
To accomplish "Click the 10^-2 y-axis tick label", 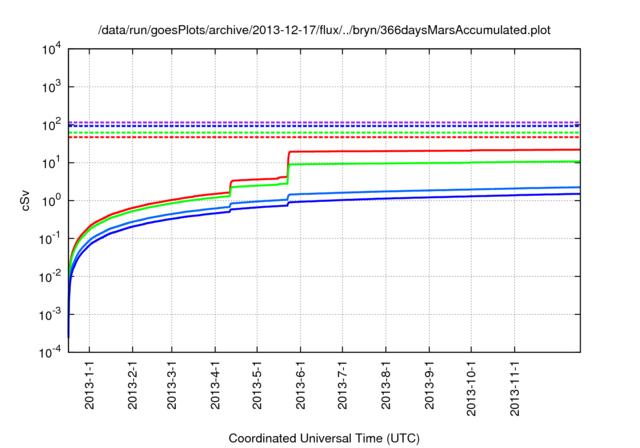I will (51, 276).
